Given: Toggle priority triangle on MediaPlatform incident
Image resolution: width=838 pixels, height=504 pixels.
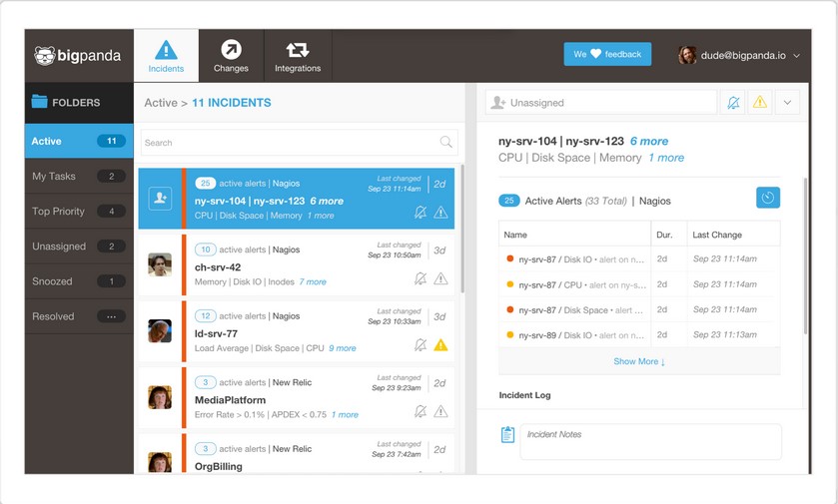Looking at the screenshot, I should coord(440,411).
